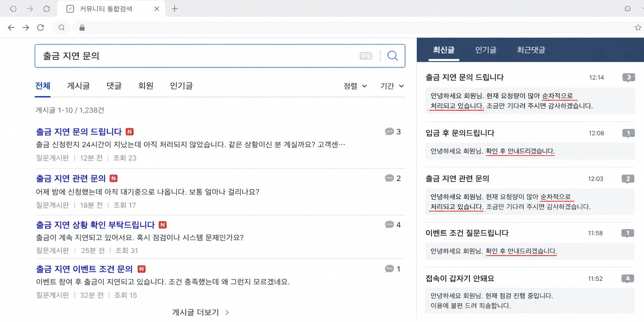Open side panel post 이벤트 조건 질문드립니다
This screenshot has width=644, height=322.
click(467, 233)
